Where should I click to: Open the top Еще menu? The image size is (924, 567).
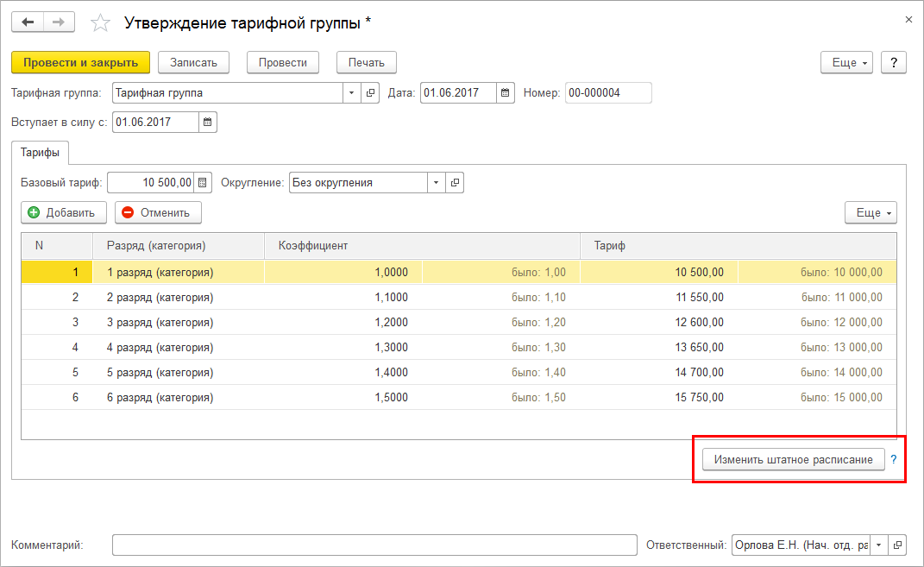click(x=846, y=62)
